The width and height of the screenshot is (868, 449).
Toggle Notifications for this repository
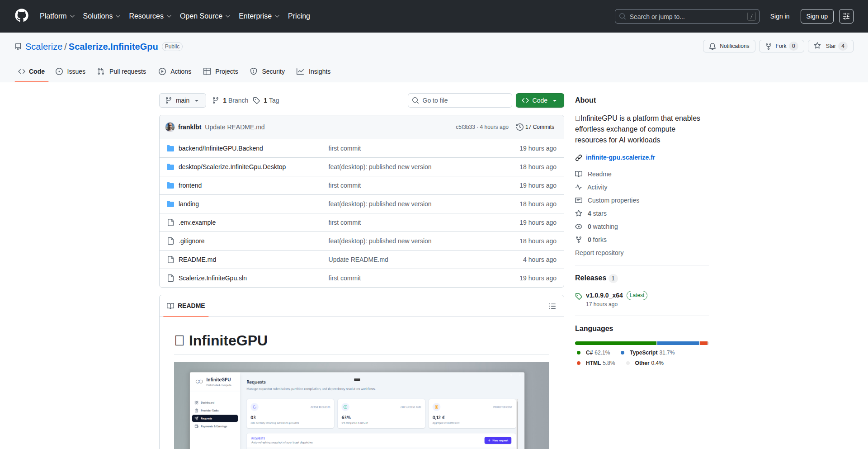729,46
